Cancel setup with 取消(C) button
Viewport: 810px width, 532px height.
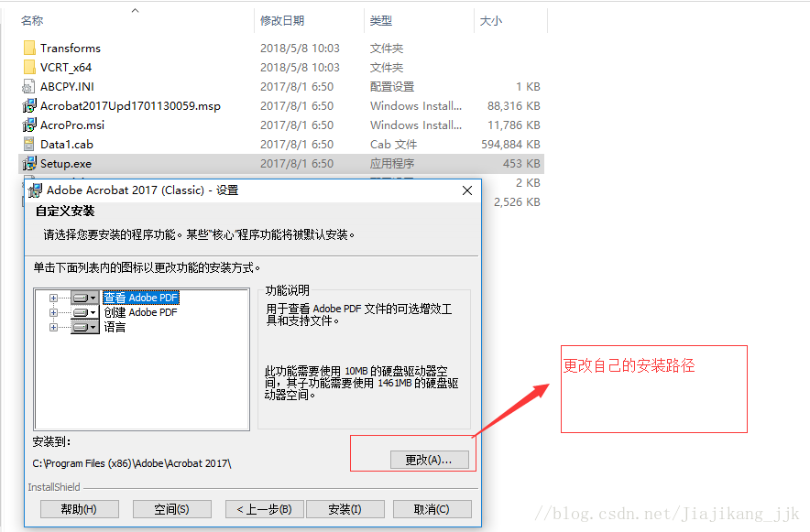pos(432,509)
